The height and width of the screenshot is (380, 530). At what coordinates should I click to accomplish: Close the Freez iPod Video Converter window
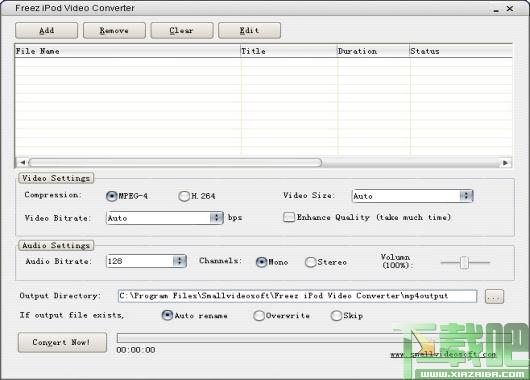tap(510, 8)
